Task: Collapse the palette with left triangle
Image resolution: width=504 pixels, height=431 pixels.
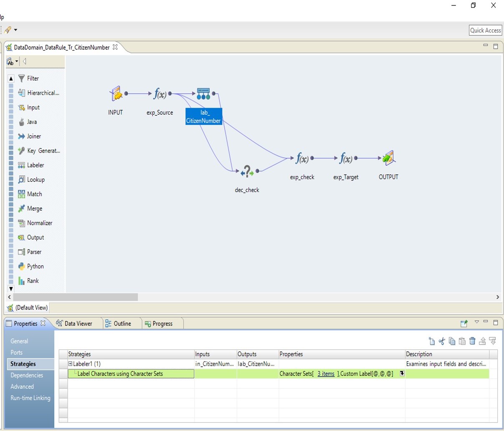Action: 25,62
